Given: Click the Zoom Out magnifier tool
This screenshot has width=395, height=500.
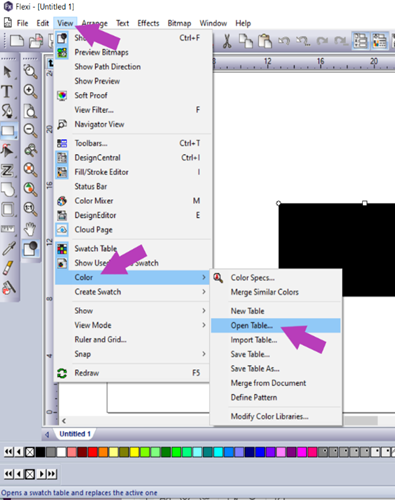Looking at the screenshot, I should (x=30, y=130).
